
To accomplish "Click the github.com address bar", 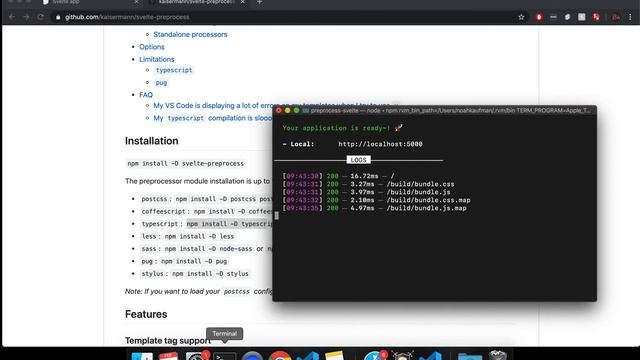I will [286, 17].
